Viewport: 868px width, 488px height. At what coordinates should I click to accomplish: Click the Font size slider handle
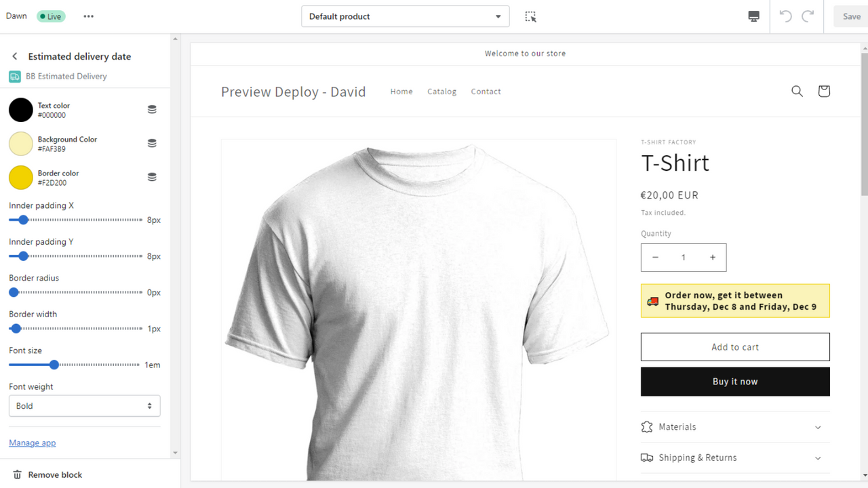tap(54, 365)
